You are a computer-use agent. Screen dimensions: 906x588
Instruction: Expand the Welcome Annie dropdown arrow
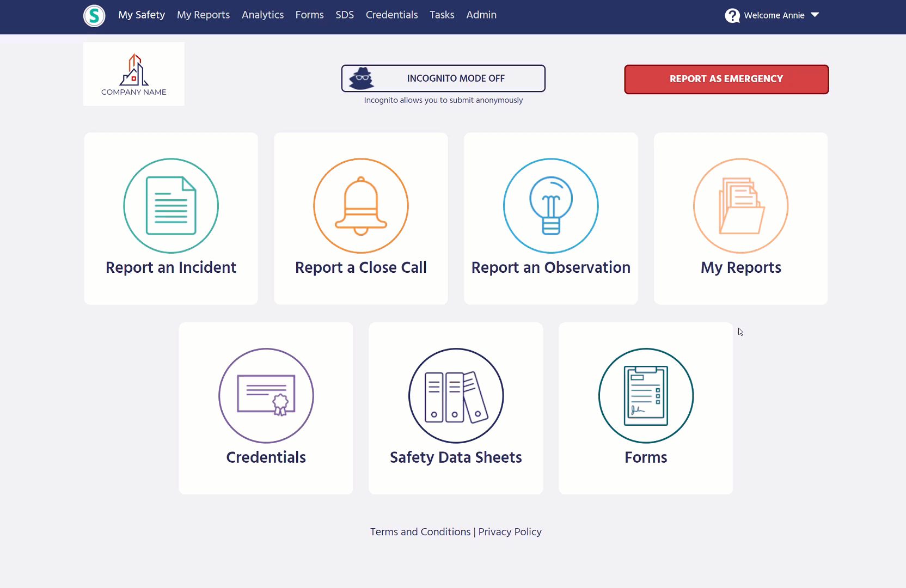(815, 15)
